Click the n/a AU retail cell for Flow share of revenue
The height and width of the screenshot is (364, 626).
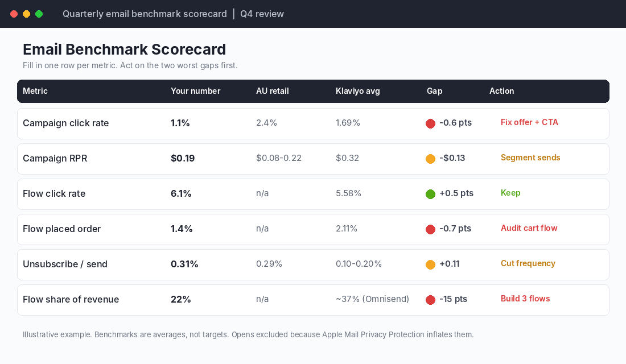[262, 299]
